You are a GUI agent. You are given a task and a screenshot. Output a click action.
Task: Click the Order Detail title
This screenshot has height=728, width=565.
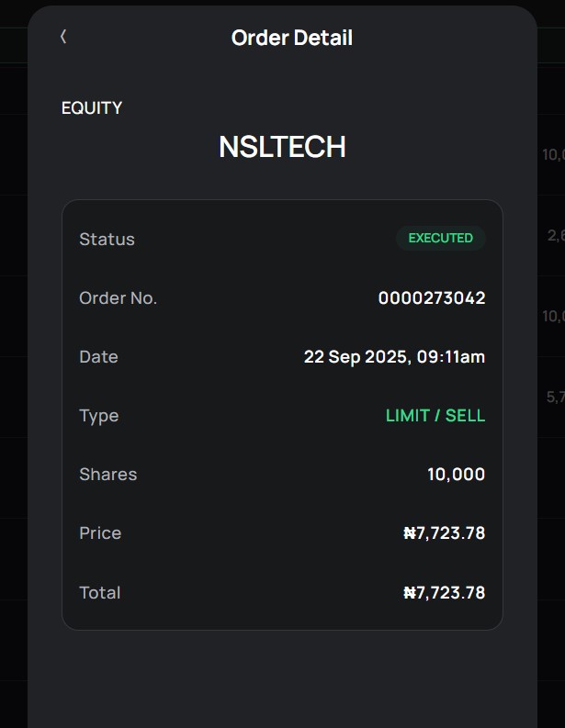click(291, 38)
